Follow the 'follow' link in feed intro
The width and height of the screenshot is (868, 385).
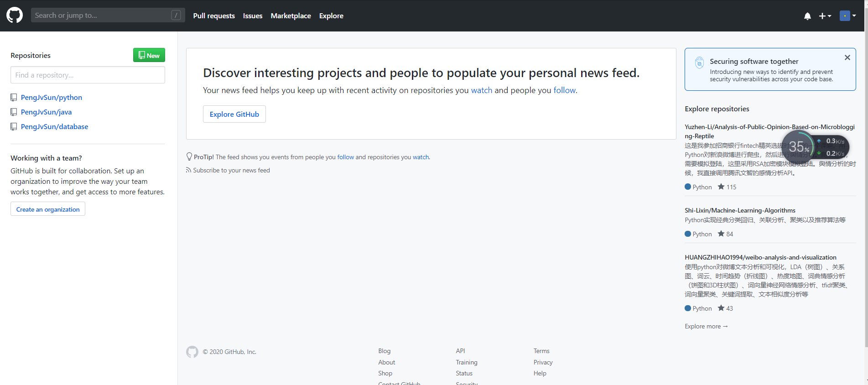pos(565,90)
